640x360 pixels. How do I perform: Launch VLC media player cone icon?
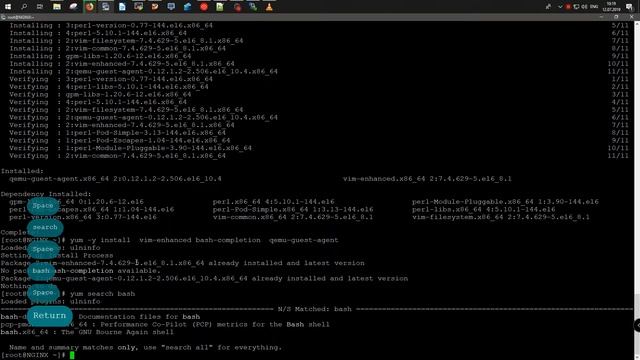pyautogui.click(x=269, y=7)
